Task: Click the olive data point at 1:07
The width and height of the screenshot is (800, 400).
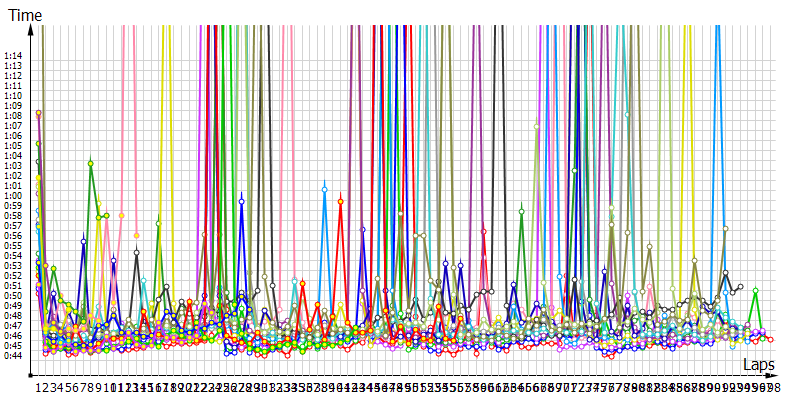Action: [537, 126]
